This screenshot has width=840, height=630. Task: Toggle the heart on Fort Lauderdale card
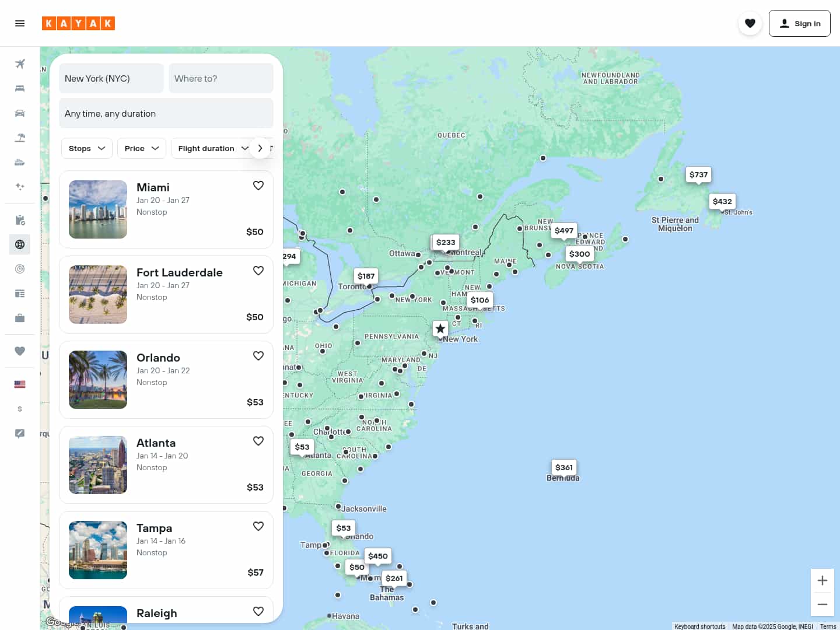coord(258,271)
